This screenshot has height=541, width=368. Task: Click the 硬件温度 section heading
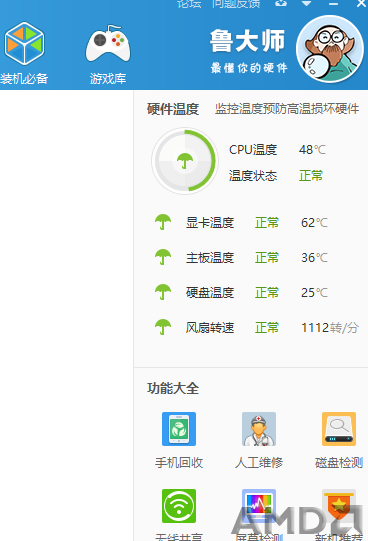173,109
